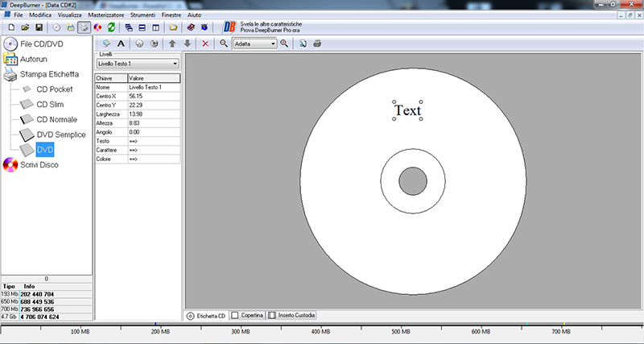The width and height of the screenshot is (644, 344).
Task: Click the Save floppy disk icon
Action: 38,27
